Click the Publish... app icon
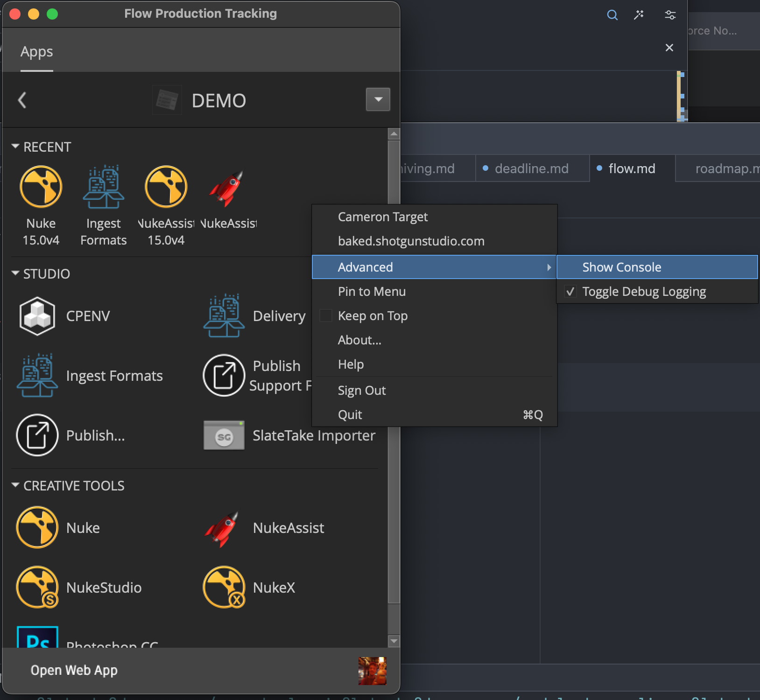Screen dimensions: 760x700 37,435
